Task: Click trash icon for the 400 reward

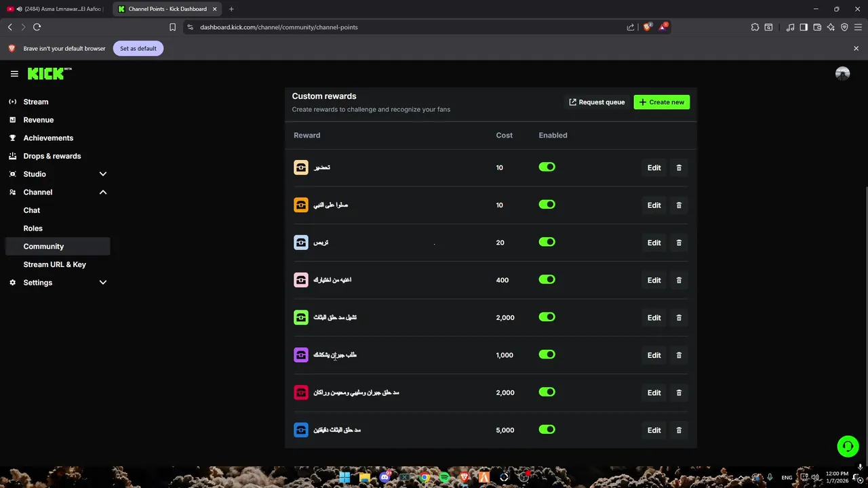Action: pos(679,280)
